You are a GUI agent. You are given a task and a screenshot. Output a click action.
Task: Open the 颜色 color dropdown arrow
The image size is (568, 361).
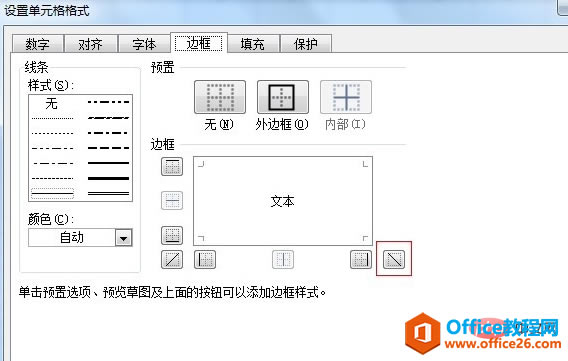[x=124, y=238]
